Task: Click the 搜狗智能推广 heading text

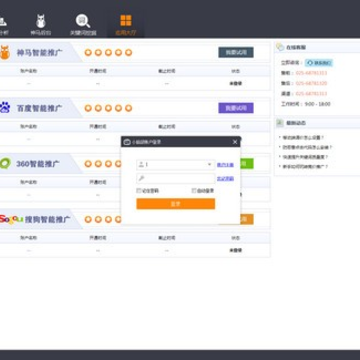Action: coord(48,219)
